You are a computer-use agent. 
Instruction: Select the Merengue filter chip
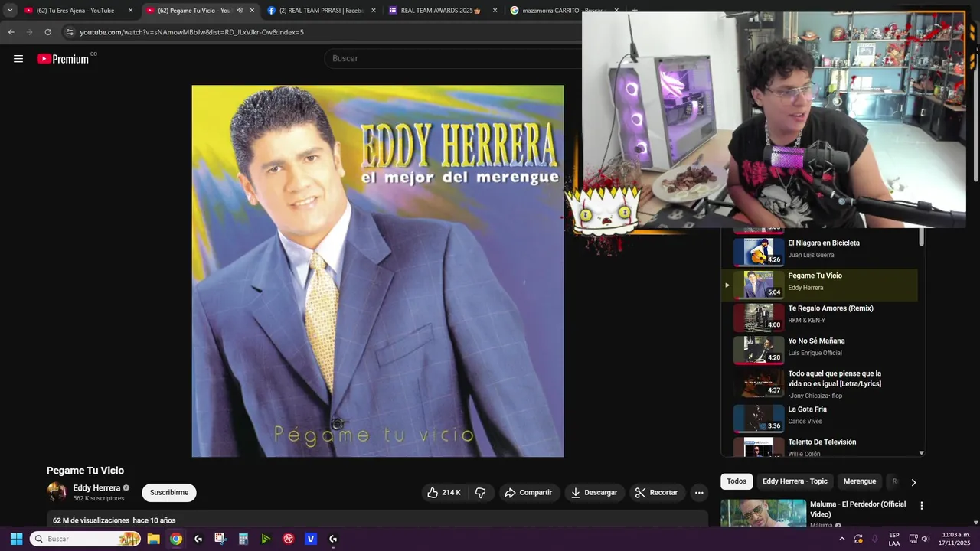859,481
